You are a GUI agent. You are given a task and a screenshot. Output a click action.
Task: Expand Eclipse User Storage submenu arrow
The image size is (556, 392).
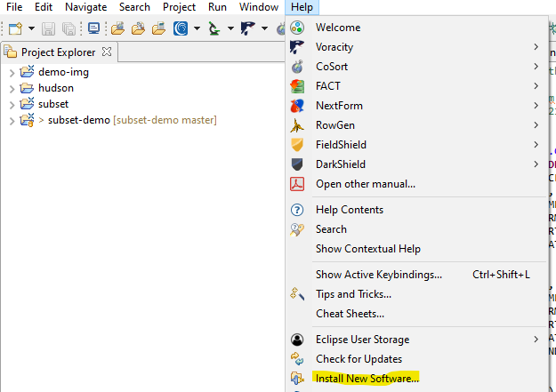[536, 340]
